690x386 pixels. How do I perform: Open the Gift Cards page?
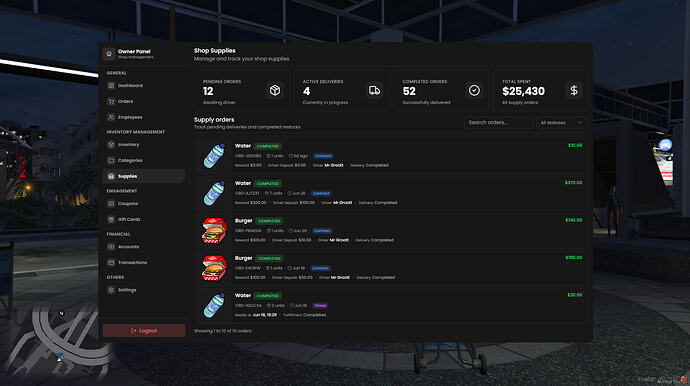pos(144,219)
